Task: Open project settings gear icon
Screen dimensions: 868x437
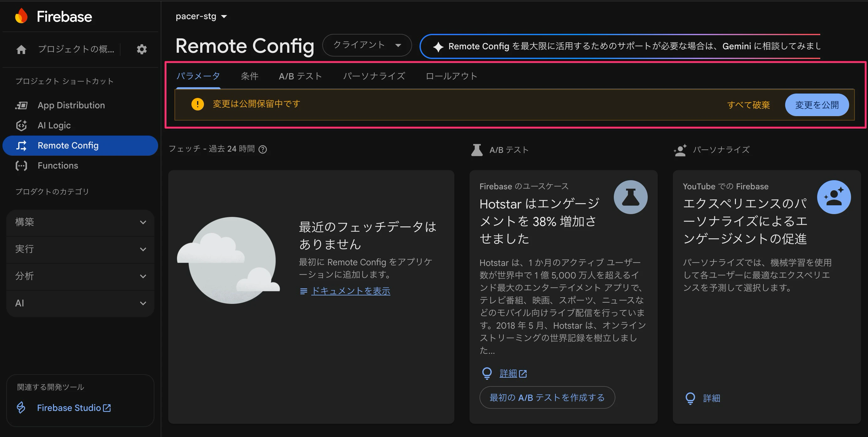Action: click(142, 49)
